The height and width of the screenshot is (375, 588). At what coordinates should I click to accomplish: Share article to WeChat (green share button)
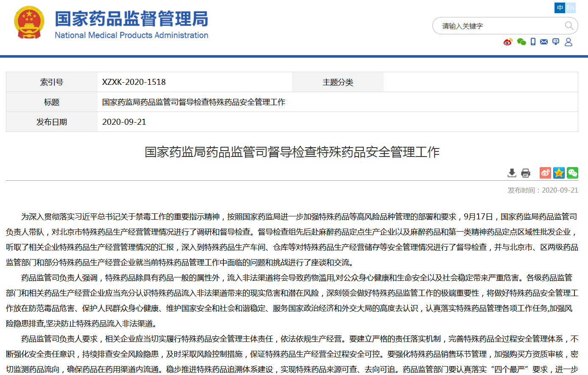pos(572,173)
